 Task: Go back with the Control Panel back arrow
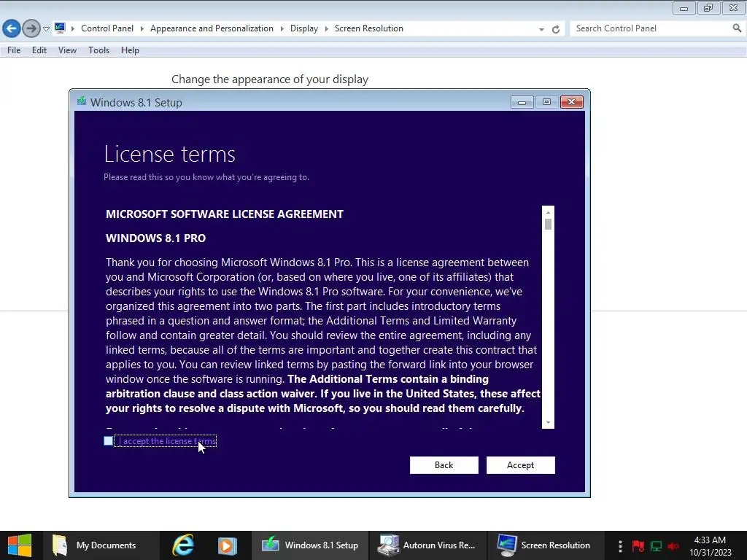click(12, 28)
